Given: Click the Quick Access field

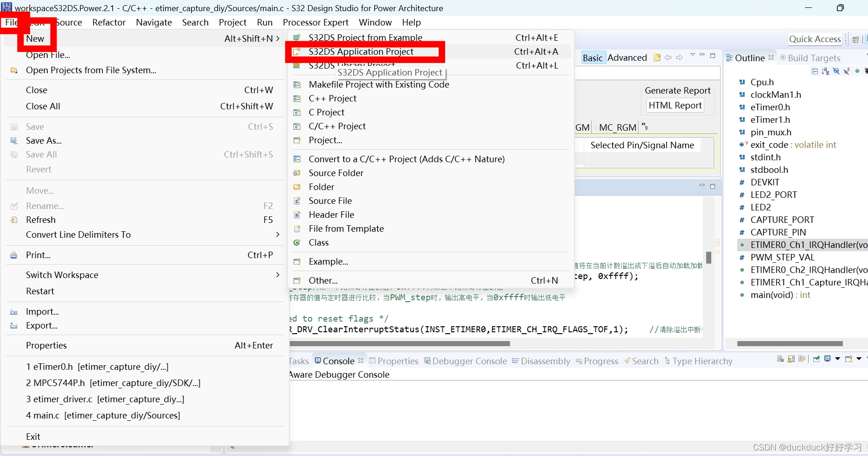Looking at the screenshot, I should point(815,39).
